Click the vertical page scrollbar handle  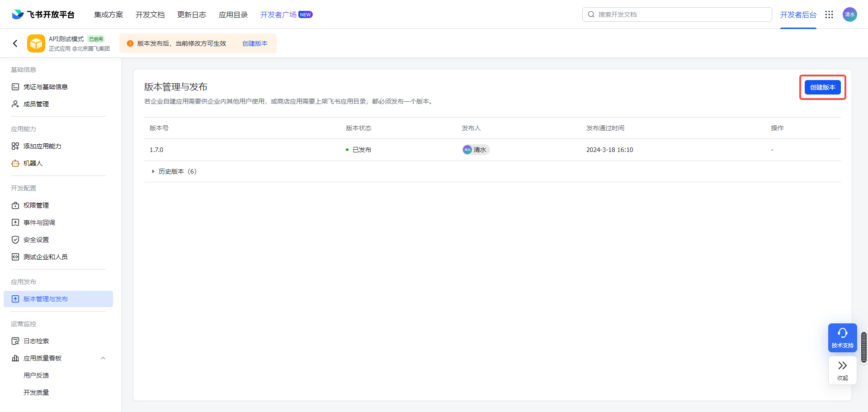point(863,347)
